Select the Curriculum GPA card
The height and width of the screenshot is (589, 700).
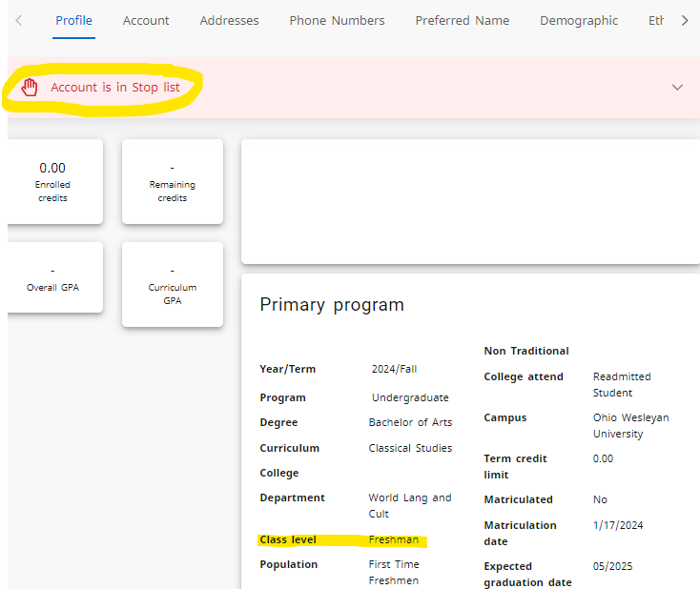pos(172,284)
